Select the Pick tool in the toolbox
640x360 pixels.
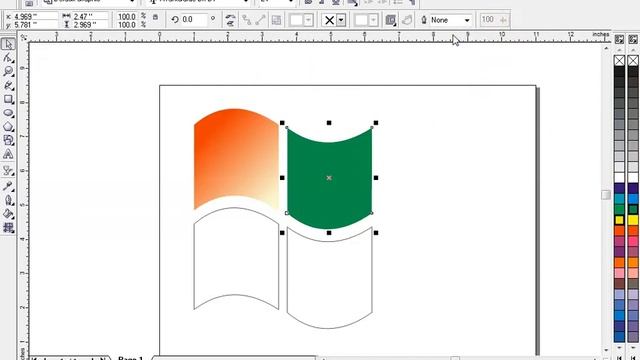click(8, 44)
